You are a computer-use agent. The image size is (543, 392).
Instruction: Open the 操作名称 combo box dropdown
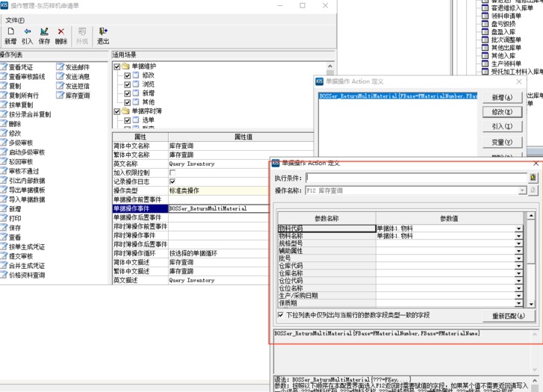[522, 190]
